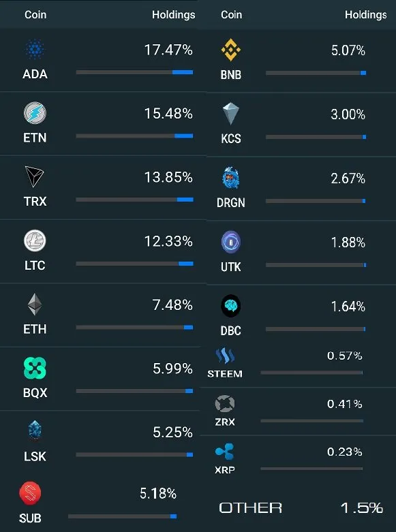The image size is (396, 532).
Task: Tap the BNB Binance yellow icon
Action: click(231, 50)
